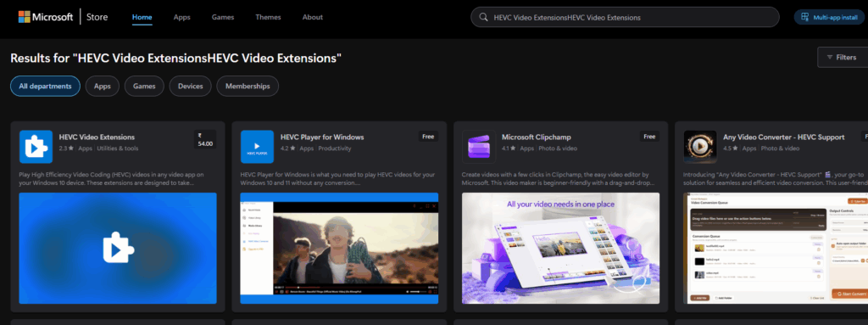Click Any Video Converter - HEVC Support title
The height and width of the screenshot is (325, 868).
[784, 137]
